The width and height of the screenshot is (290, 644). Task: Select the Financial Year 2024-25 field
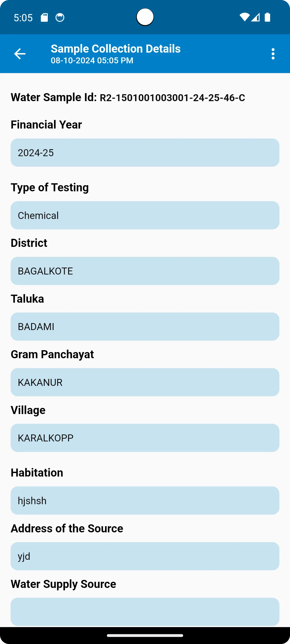(145, 153)
